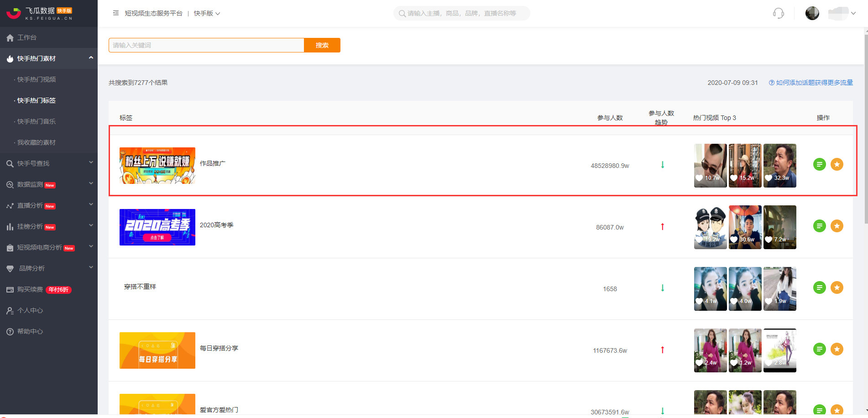Click the user profile avatar

[812, 14]
